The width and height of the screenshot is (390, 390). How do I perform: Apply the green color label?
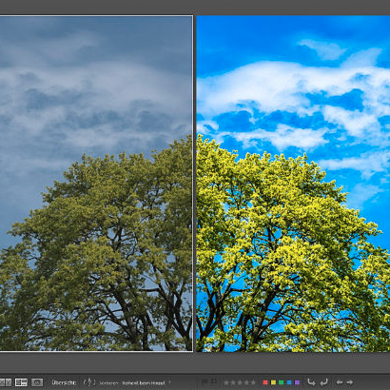click(x=281, y=382)
